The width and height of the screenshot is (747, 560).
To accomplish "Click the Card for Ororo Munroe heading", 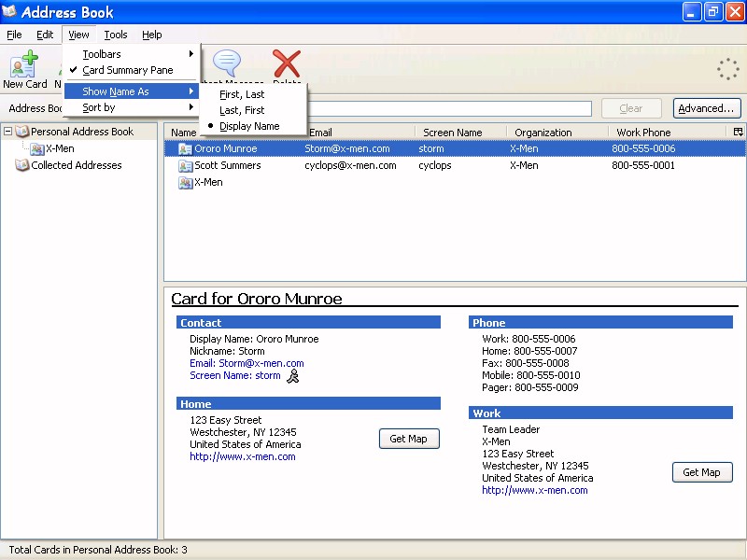I will click(257, 299).
